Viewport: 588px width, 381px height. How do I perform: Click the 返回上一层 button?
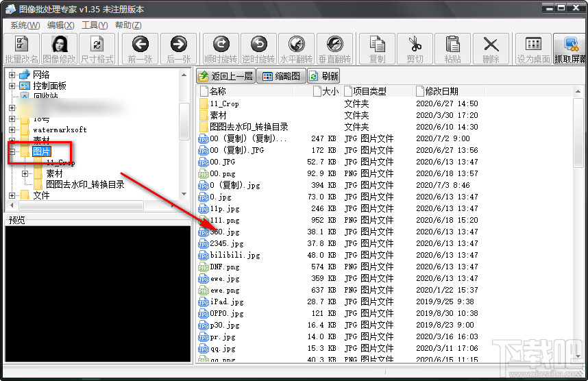click(225, 76)
